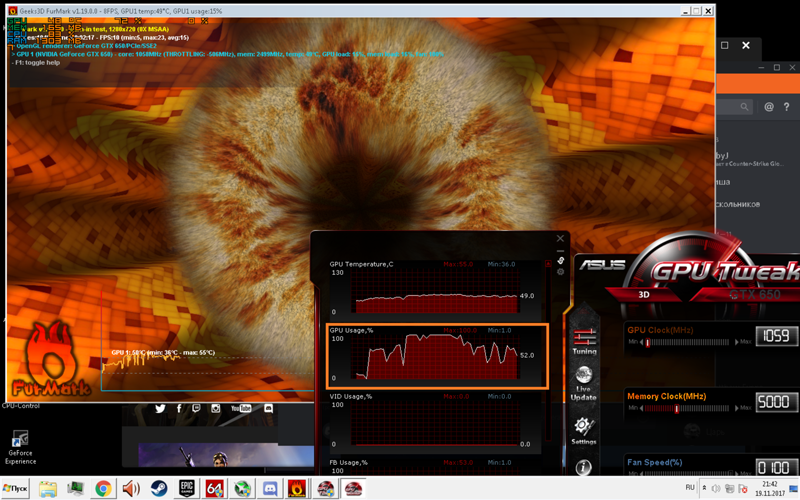This screenshot has width=800, height=500.
Task: Open the GeForce Experience desktop shortcut
Action: 20,446
